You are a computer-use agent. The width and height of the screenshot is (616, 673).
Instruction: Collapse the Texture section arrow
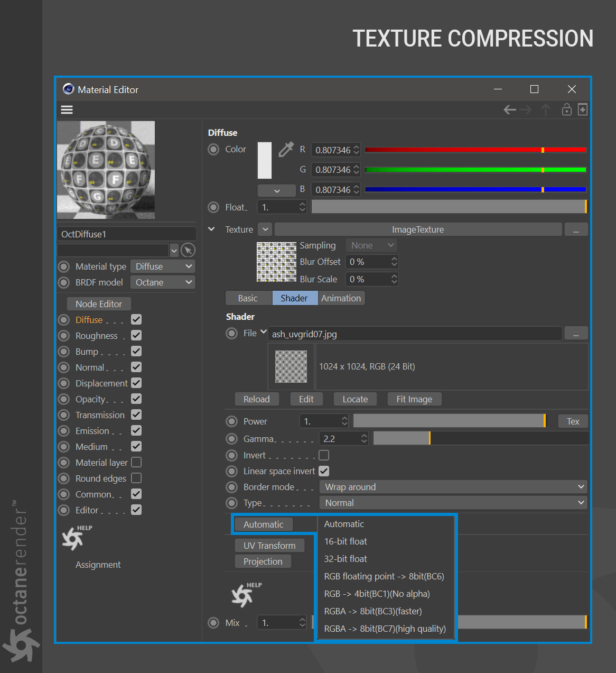tap(211, 229)
